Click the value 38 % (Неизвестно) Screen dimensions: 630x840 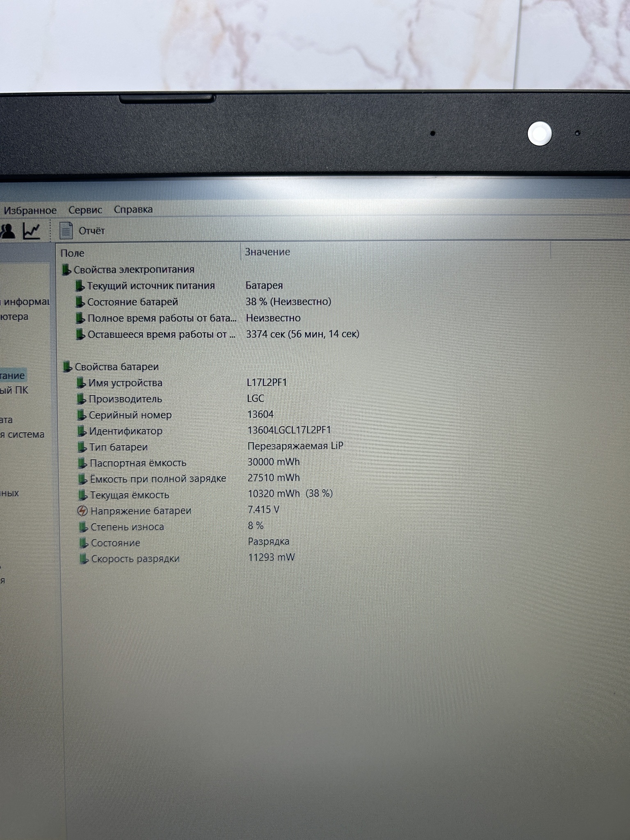coord(288,301)
